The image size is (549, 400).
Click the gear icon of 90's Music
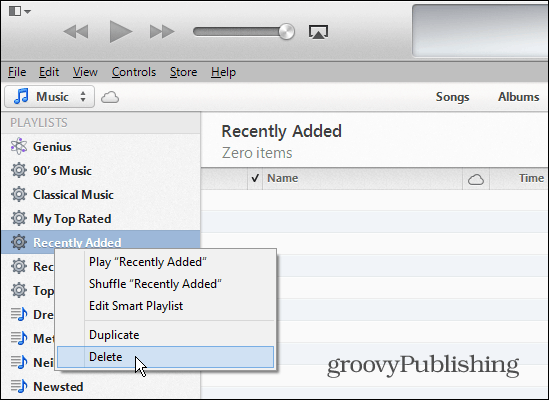[19, 171]
